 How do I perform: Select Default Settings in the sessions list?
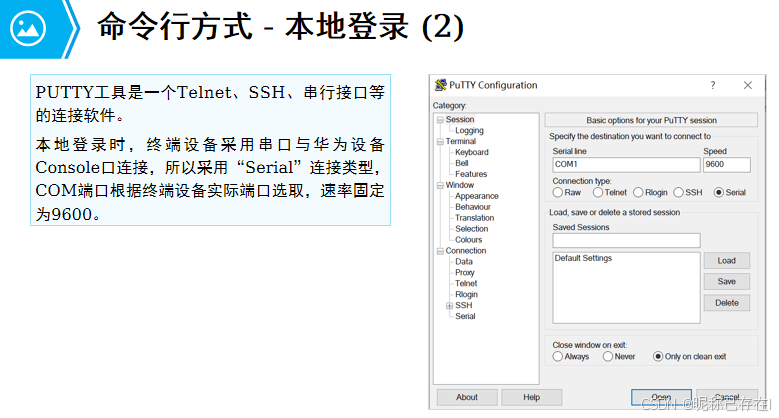point(583,258)
